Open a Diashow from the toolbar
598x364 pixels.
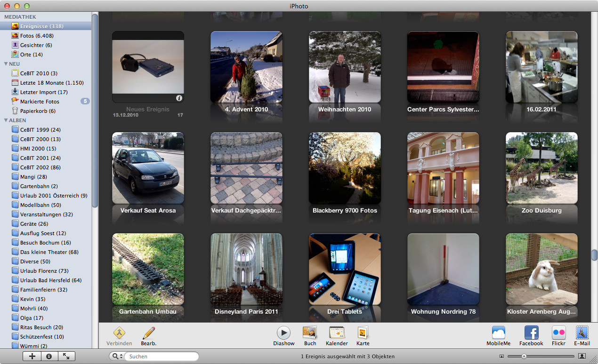click(283, 335)
